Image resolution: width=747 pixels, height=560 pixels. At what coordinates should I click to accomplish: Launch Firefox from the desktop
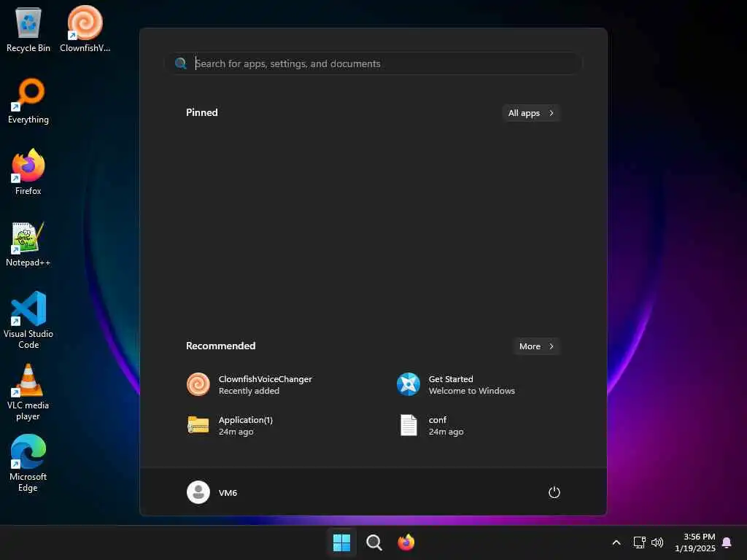click(x=28, y=172)
